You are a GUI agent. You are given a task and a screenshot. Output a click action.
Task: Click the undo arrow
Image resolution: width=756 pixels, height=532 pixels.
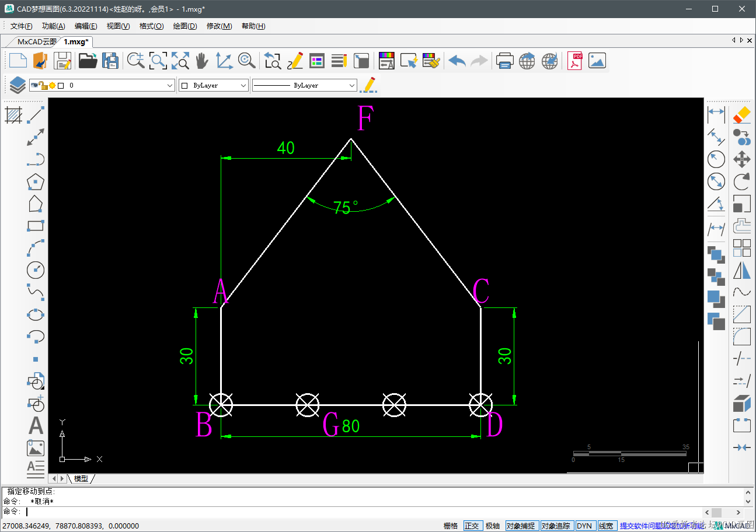pos(457,61)
